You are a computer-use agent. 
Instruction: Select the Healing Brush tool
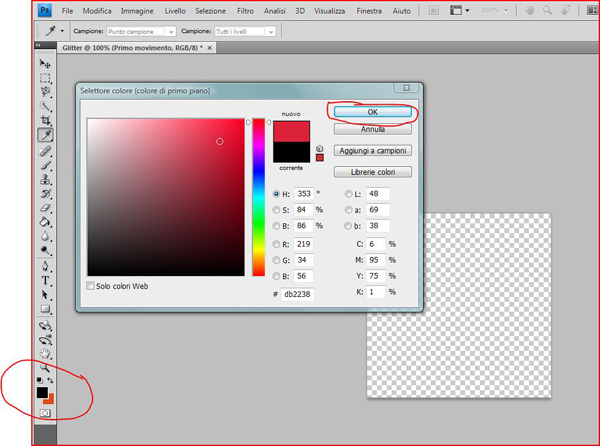pos(45,151)
